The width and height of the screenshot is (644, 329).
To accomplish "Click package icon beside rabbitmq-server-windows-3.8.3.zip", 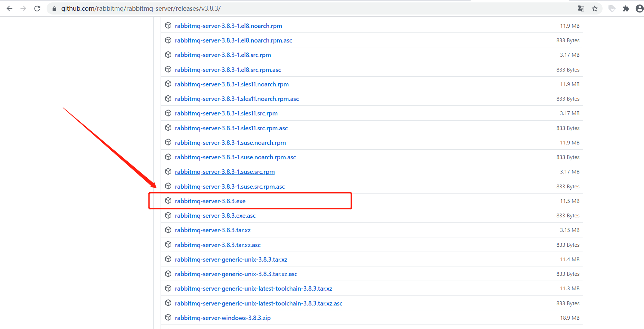I will pos(168,318).
